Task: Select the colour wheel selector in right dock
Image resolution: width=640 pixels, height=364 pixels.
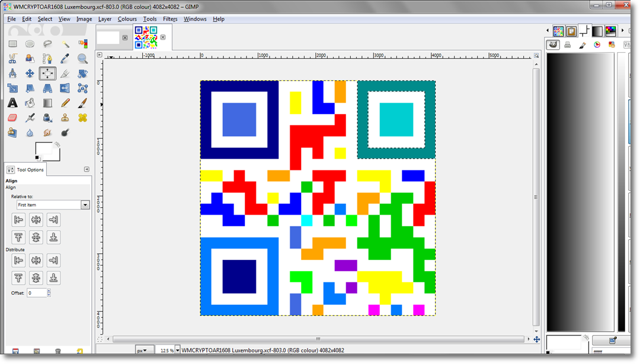Action: tap(597, 45)
